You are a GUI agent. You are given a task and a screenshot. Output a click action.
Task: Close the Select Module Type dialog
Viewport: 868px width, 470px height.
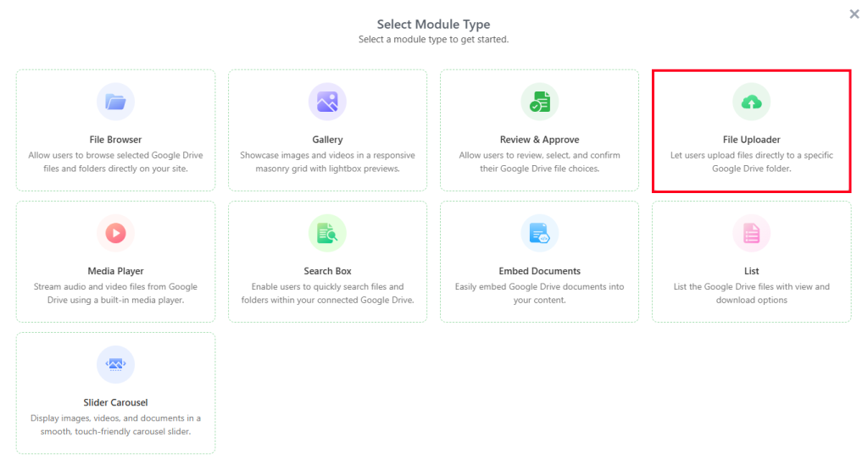pyautogui.click(x=854, y=14)
